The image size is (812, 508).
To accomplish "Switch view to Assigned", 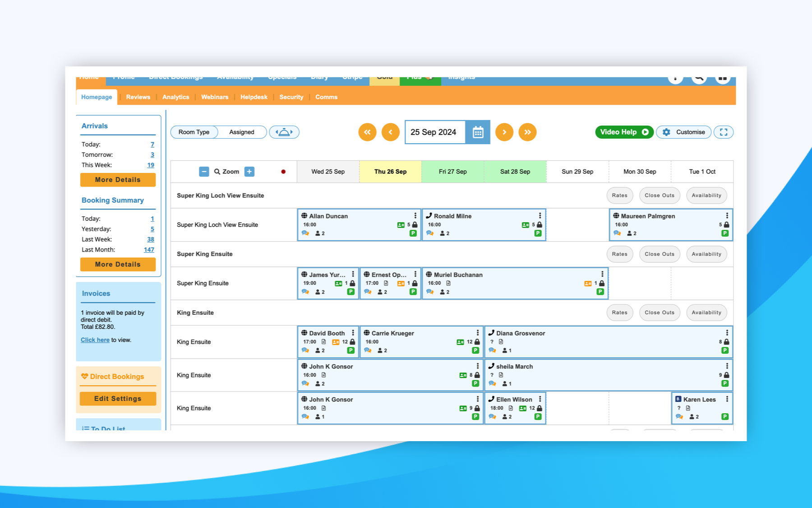I will [x=242, y=132].
